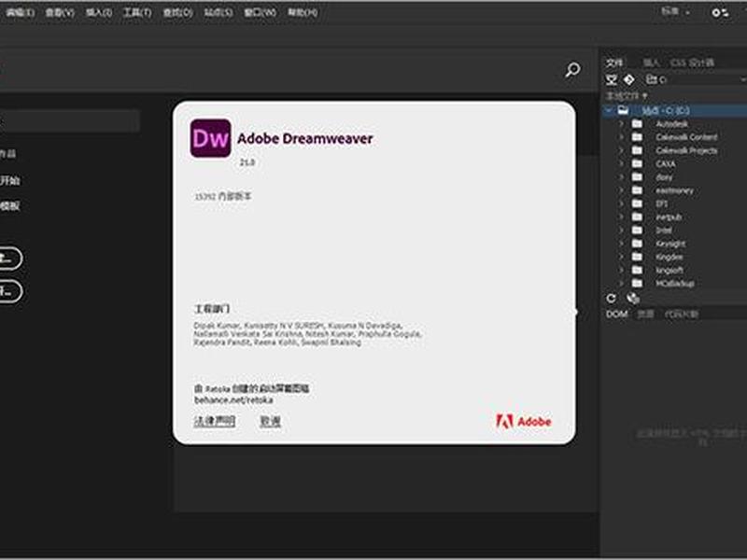Switch to the 插入 panel tab
The image size is (747, 560).
[x=651, y=63]
